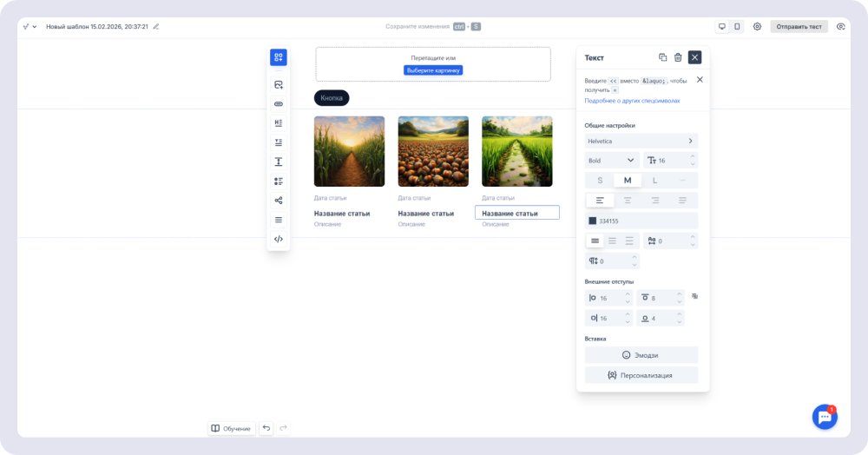Set text alignment to center
The image size is (868, 455).
pos(628,201)
